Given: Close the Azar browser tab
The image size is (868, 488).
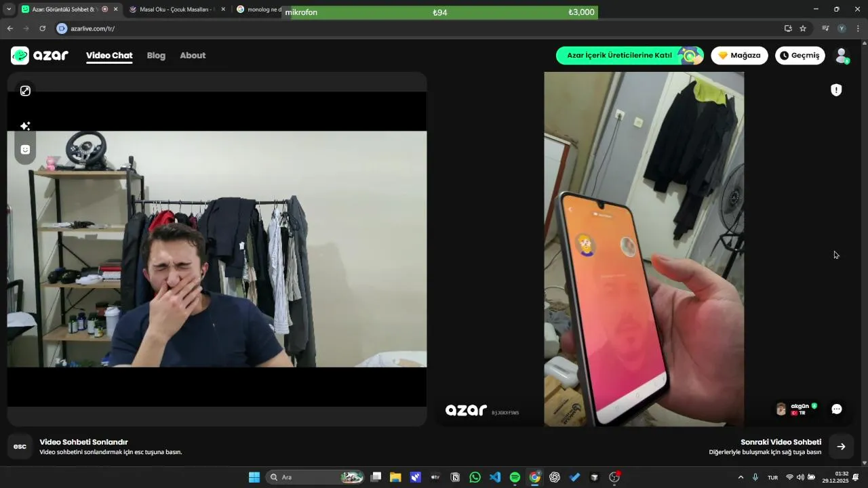Looking at the screenshot, I should [x=115, y=9].
